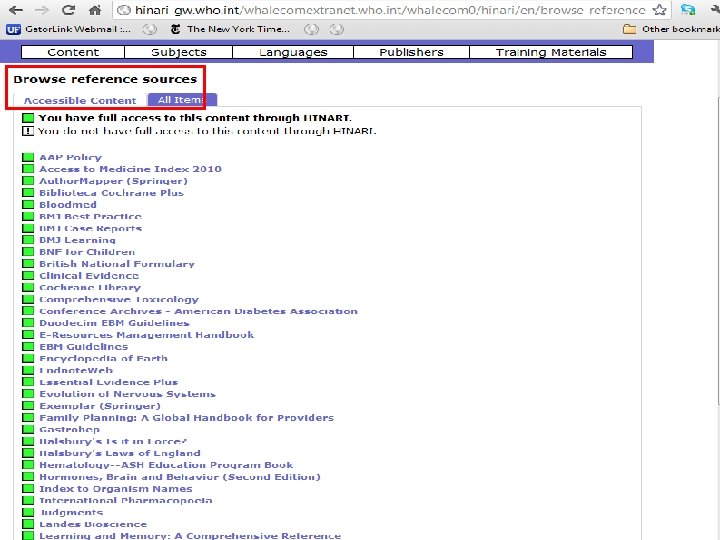Click green access icon beside Bloodmed
720x540 pixels.
28,205
